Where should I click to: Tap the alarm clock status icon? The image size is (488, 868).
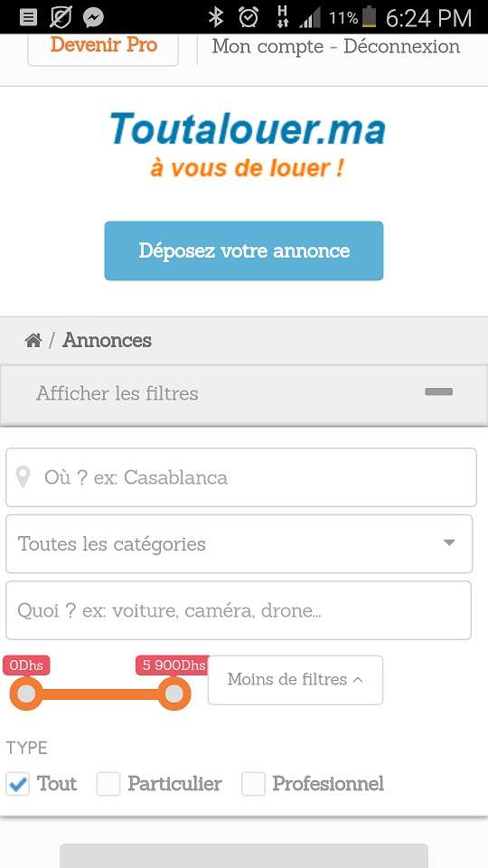tap(249, 18)
